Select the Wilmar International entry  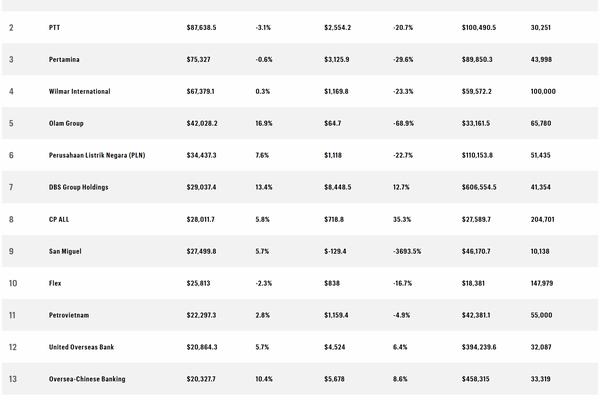click(79, 91)
